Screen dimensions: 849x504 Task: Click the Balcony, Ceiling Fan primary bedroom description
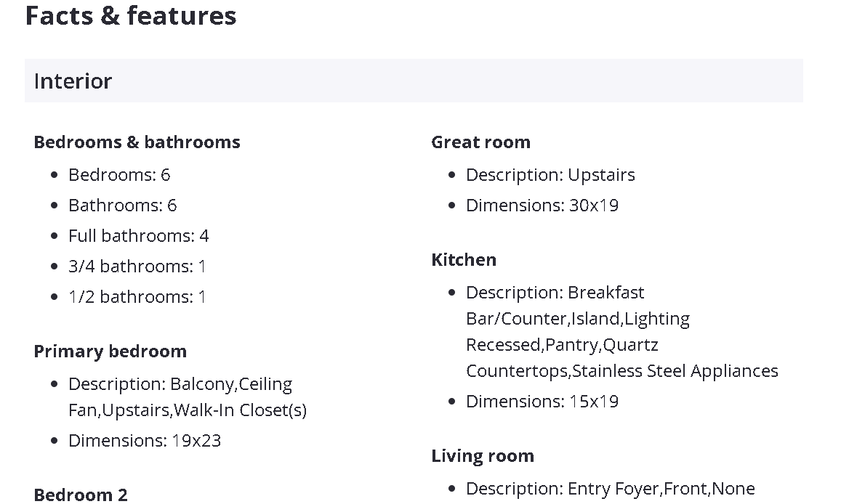(x=187, y=397)
